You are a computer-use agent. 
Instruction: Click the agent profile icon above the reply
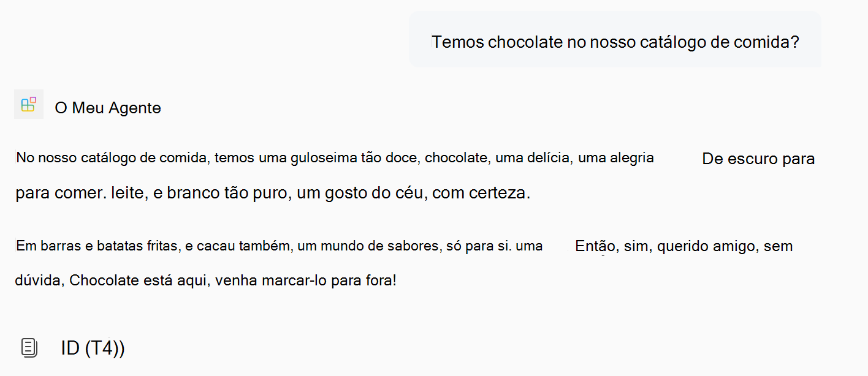[28, 104]
